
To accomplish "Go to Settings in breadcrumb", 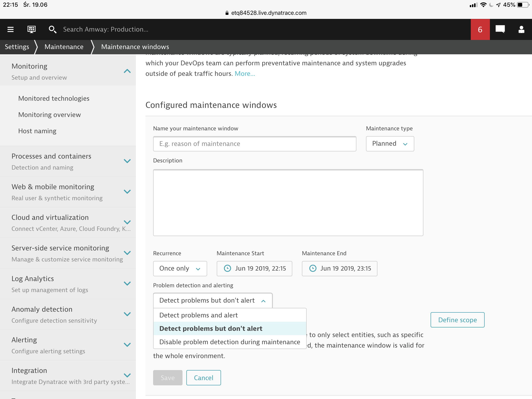I will 17,47.
